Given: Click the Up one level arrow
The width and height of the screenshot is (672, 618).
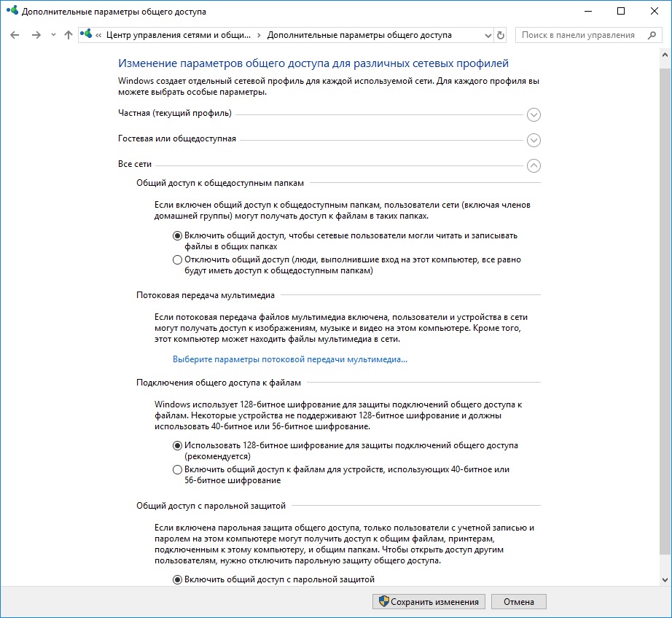Looking at the screenshot, I should 68,35.
